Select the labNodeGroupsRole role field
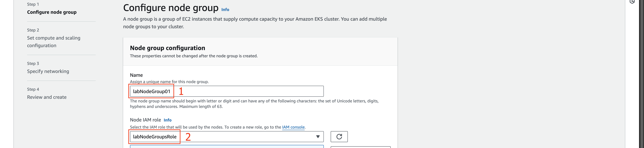The image size is (644, 148). pos(227,137)
